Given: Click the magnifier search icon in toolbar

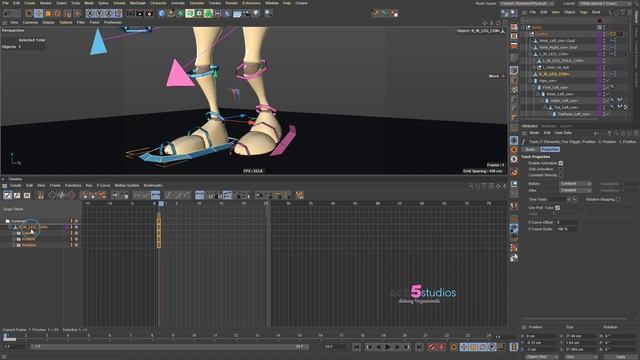Looking at the screenshot, I should [268, 13].
